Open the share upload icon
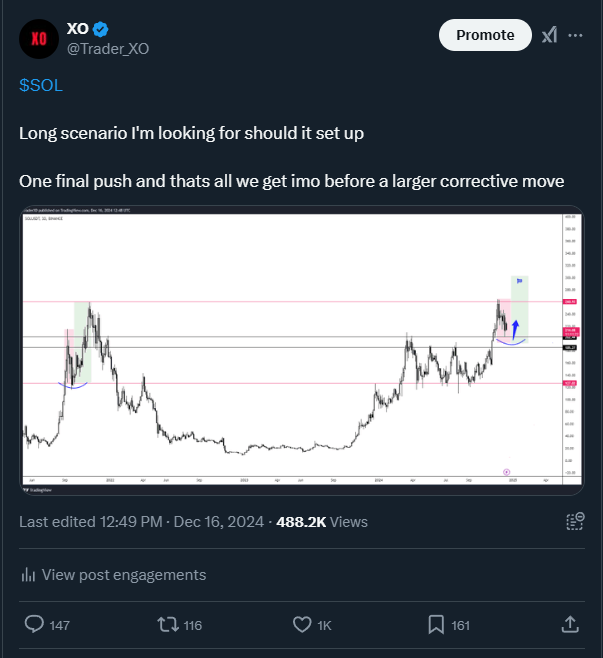This screenshot has width=603, height=658. (570, 624)
